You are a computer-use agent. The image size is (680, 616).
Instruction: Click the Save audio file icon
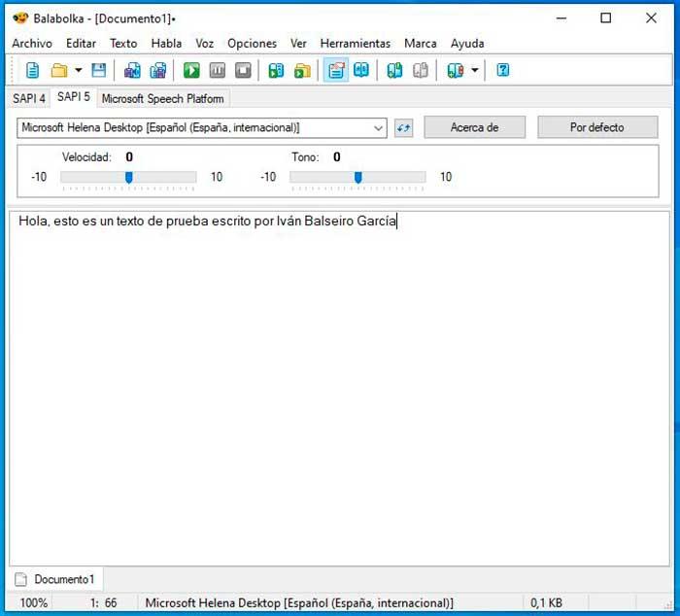(x=276, y=70)
